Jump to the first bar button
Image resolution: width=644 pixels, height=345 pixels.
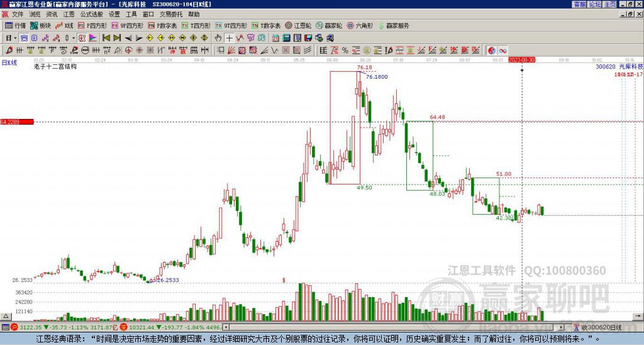(106, 38)
